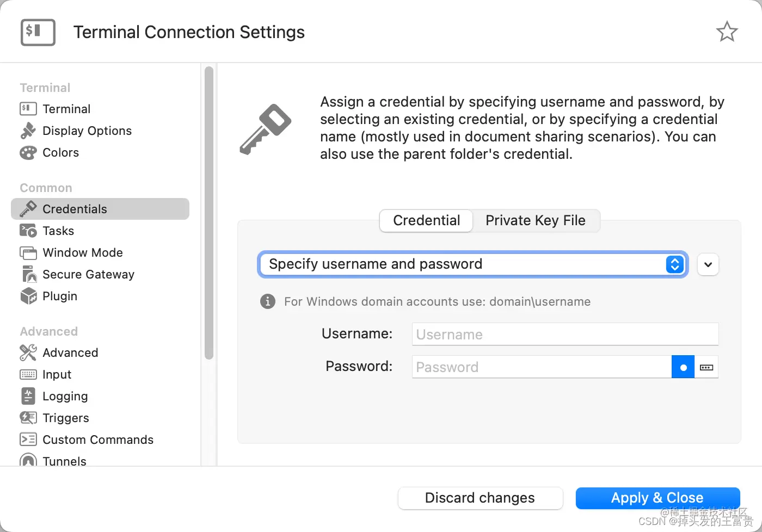
Task: Select the Plugin section
Action: click(x=59, y=296)
